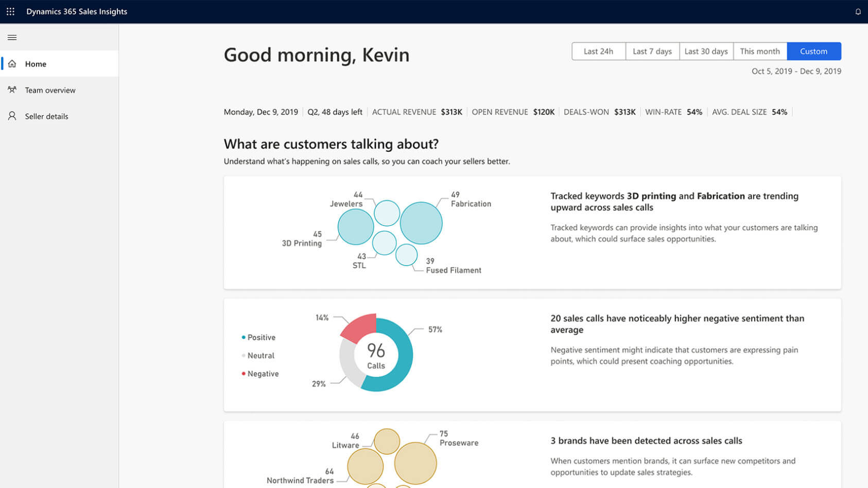This screenshot has height=488, width=868.
Task: Click the Jewelers keyword bubble
Action: tap(387, 213)
